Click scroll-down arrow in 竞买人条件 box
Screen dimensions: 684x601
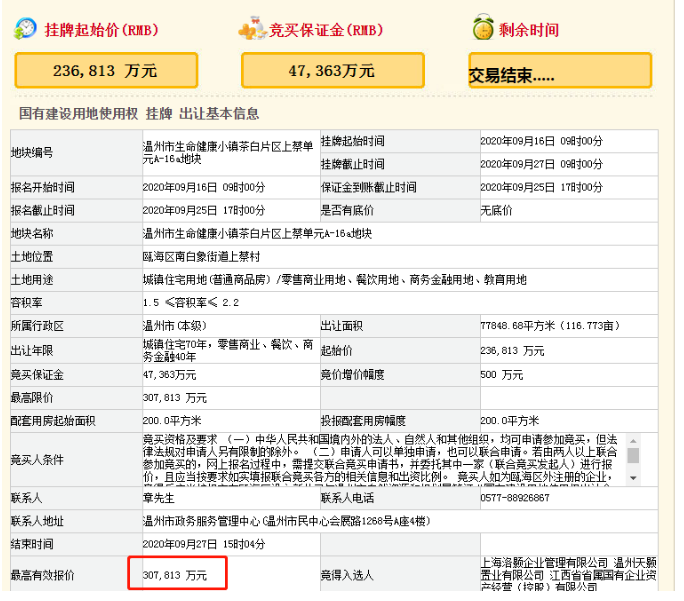[633, 482]
